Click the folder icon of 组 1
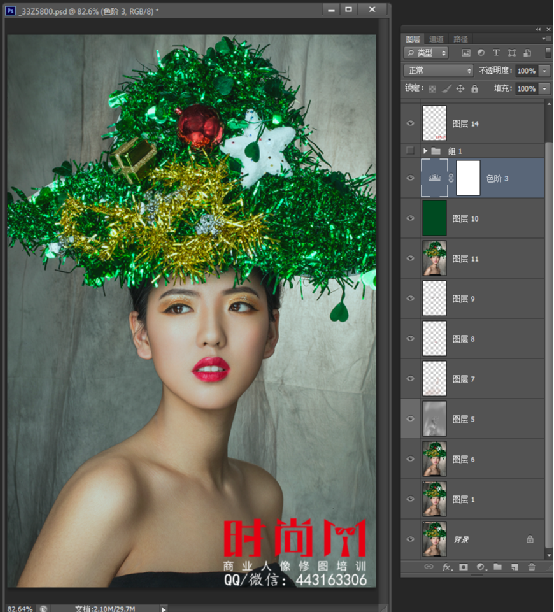 (x=436, y=151)
